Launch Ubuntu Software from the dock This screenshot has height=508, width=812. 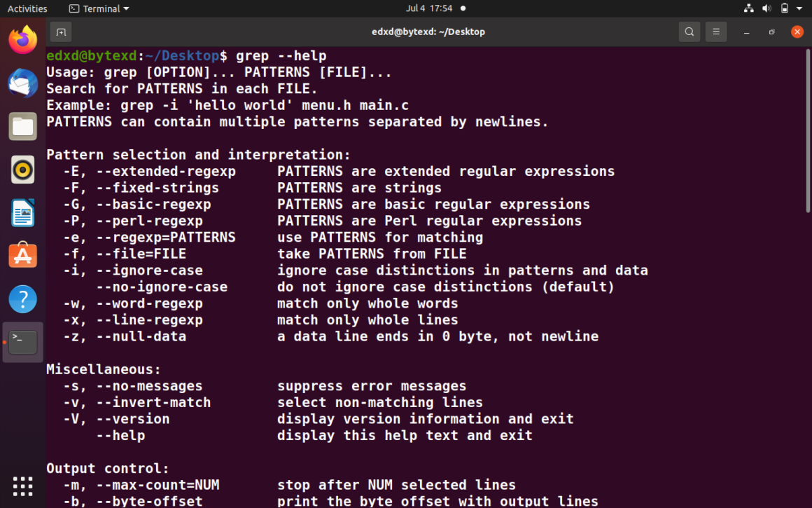point(22,256)
